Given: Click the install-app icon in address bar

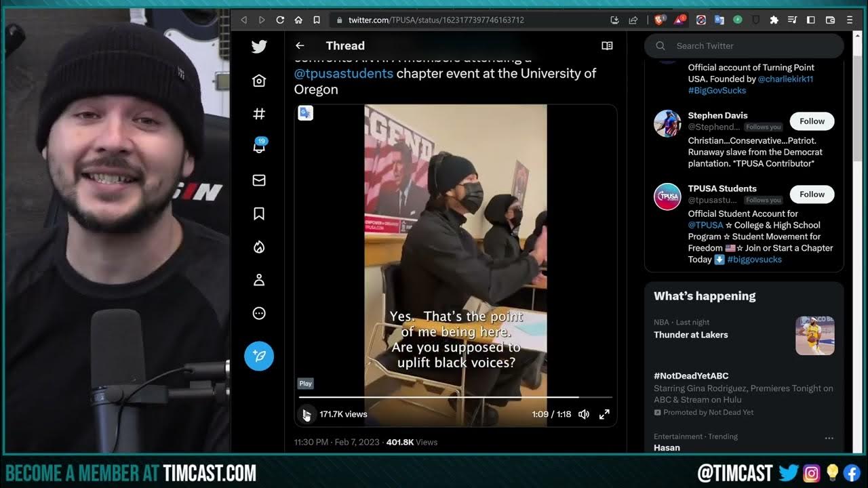Looking at the screenshot, I should [x=614, y=20].
